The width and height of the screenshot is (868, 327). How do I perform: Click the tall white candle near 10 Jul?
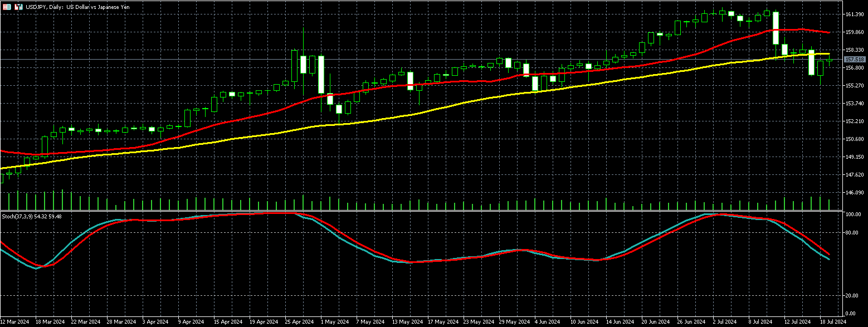point(776,28)
